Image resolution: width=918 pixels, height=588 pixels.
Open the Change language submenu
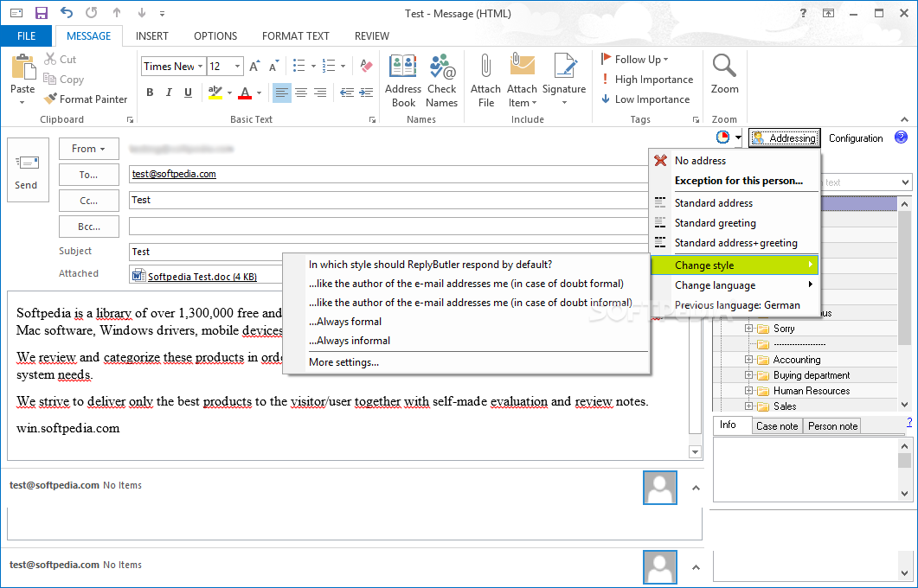(735, 285)
